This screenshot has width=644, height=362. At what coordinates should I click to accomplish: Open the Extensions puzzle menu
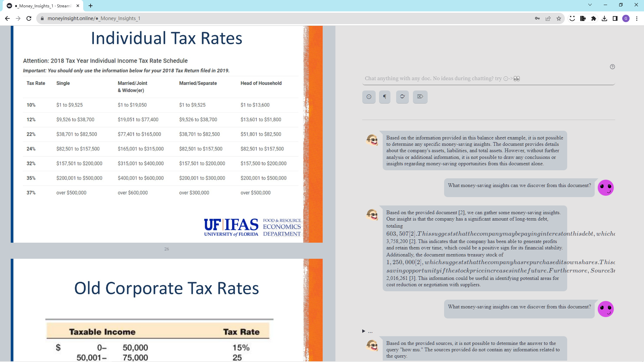click(x=594, y=18)
